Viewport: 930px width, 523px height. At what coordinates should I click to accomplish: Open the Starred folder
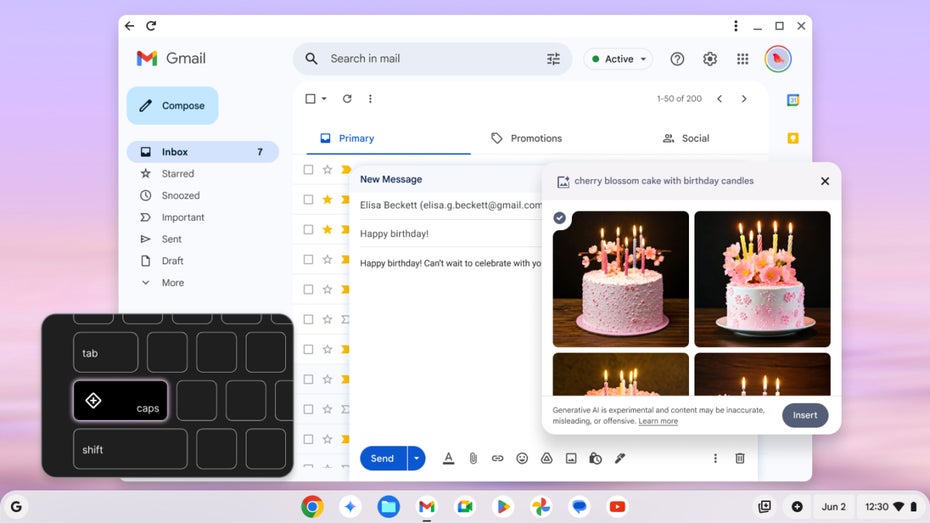click(177, 174)
